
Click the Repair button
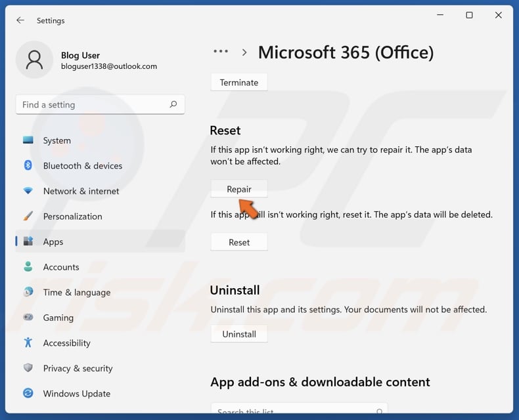[239, 189]
